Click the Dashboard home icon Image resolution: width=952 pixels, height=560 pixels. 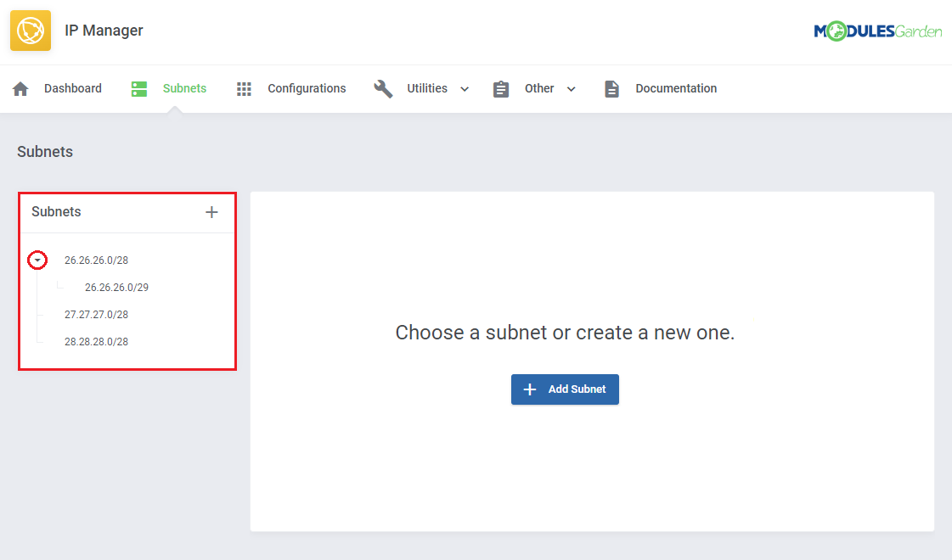(20, 89)
